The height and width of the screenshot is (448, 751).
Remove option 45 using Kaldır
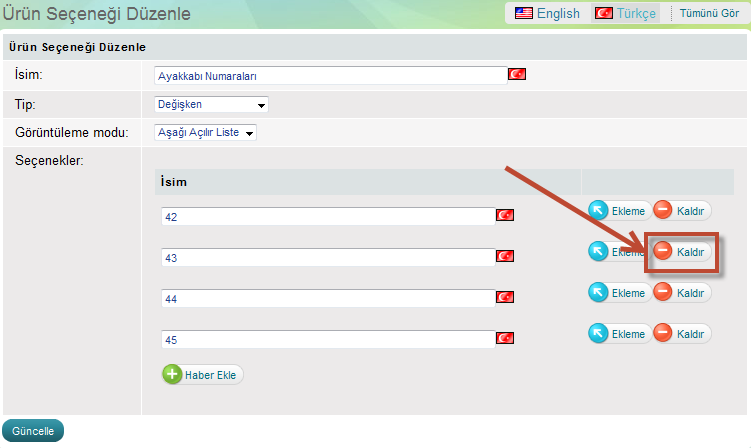click(x=682, y=334)
